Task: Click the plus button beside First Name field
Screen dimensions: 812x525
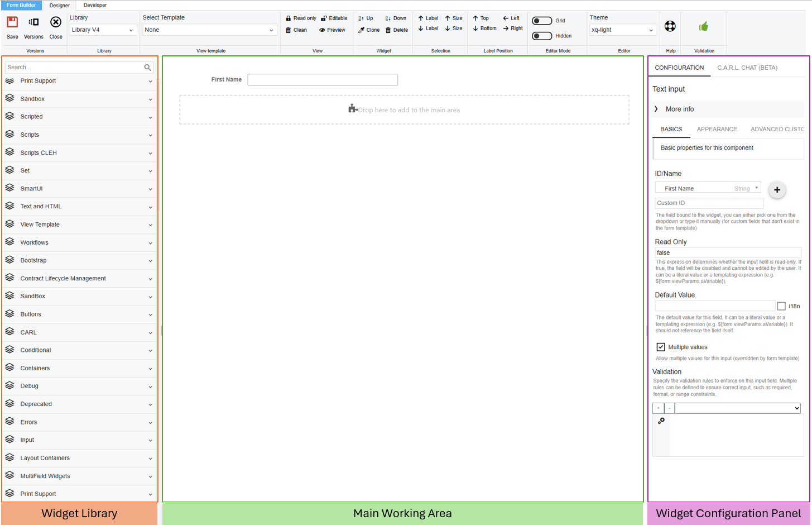Action: (x=777, y=190)
